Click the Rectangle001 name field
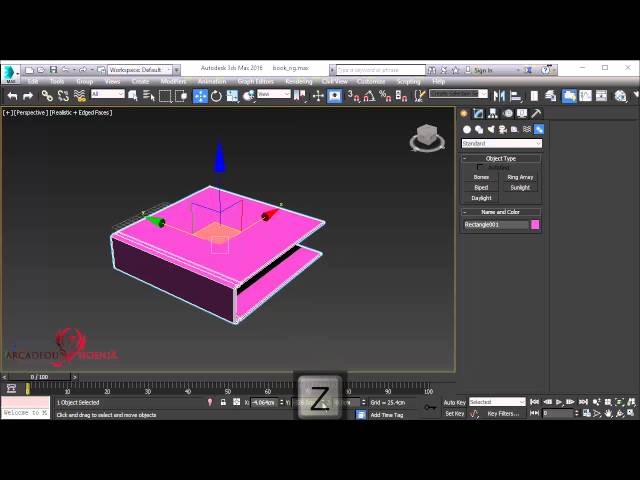 [x=495, y=225]
